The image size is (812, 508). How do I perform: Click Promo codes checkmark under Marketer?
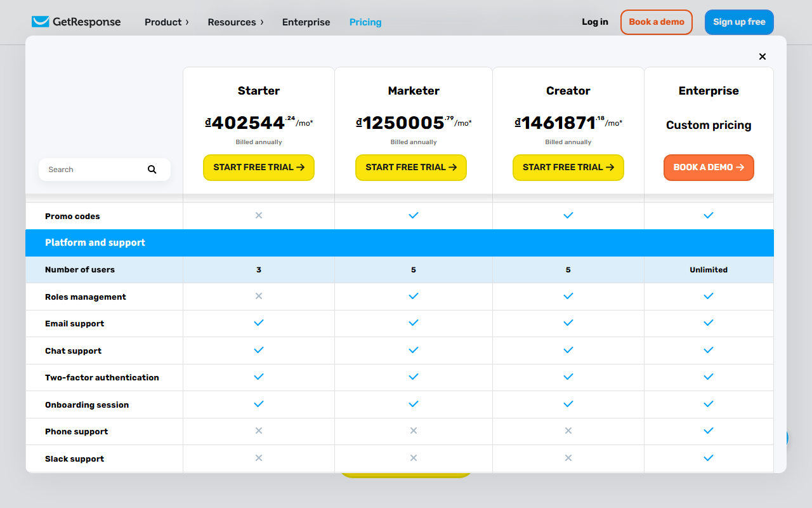414,215
